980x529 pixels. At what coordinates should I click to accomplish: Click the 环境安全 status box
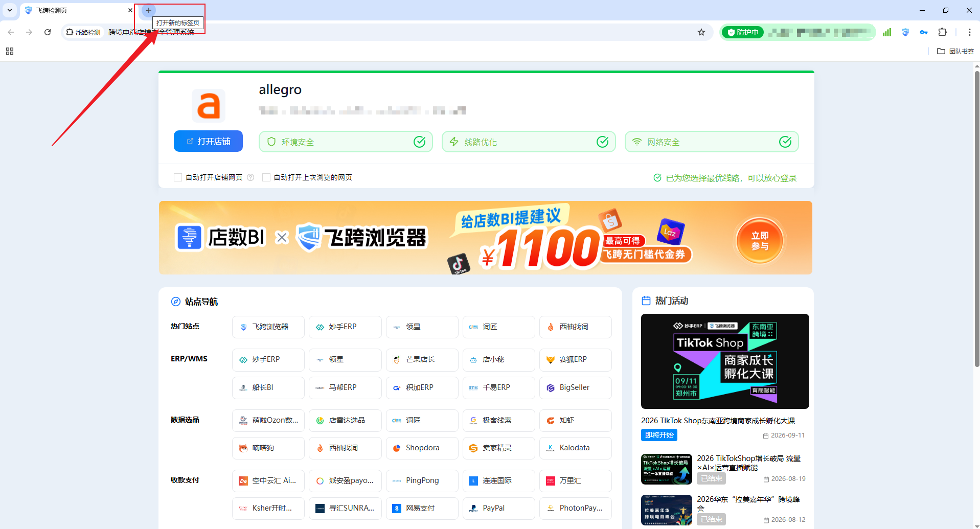tap(346, 142)
